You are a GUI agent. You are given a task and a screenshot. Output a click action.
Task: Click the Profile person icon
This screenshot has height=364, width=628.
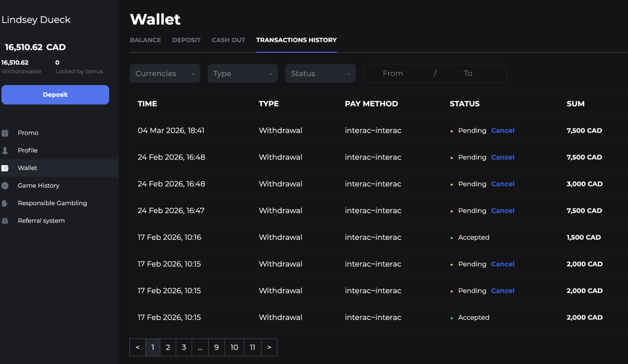point(5,151)
